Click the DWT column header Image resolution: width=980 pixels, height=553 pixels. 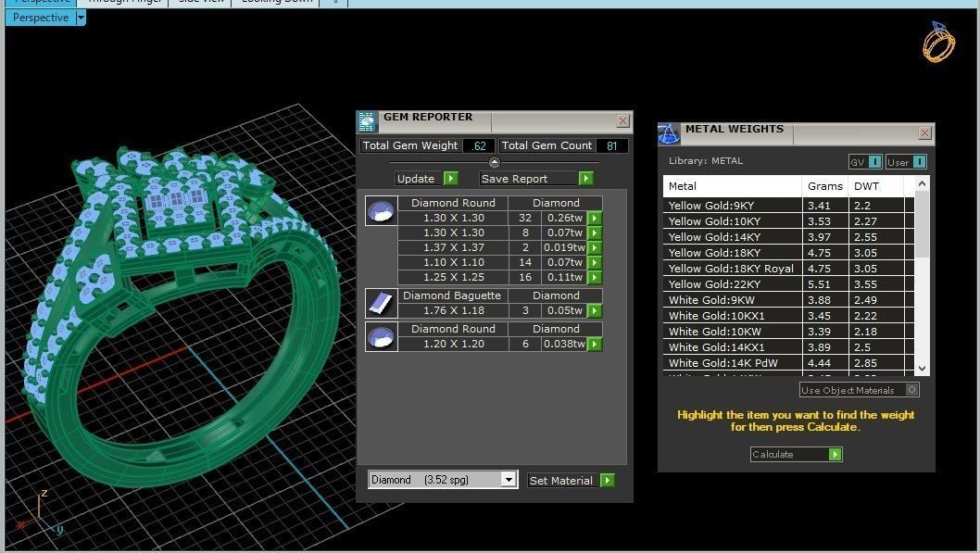(875, 186)
